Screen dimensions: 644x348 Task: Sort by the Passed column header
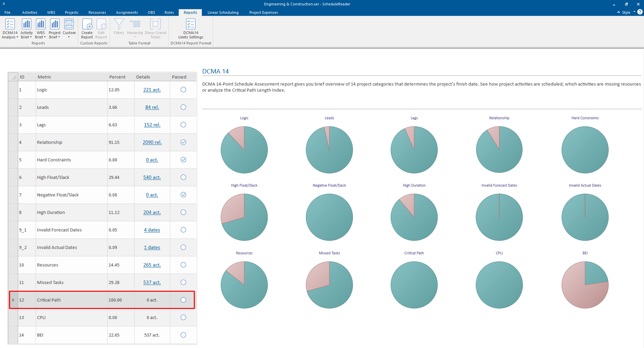coord(183,77)
